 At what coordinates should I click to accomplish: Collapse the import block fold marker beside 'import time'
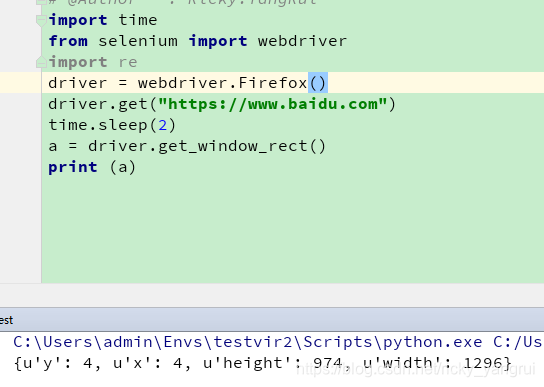pyautogui.click(x=41, y=21)
